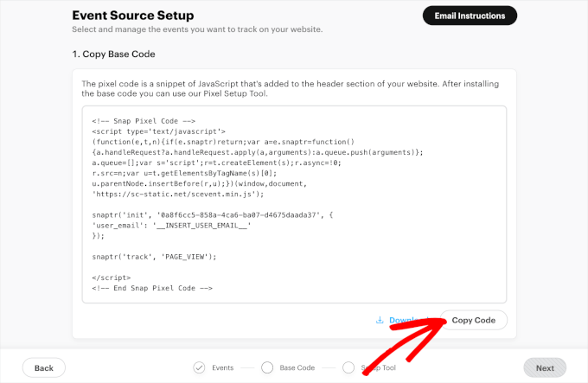Click the snaptr 'init' code line
588x383 pixels.
212,215
